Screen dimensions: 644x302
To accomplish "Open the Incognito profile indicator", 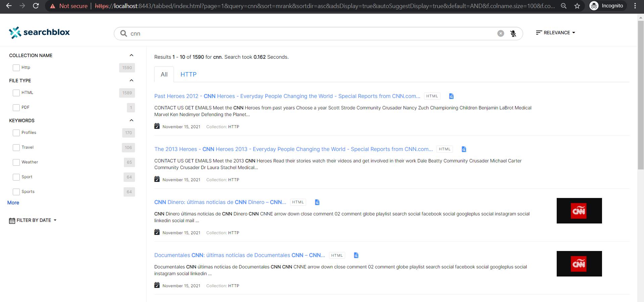I will pos(607,6).
